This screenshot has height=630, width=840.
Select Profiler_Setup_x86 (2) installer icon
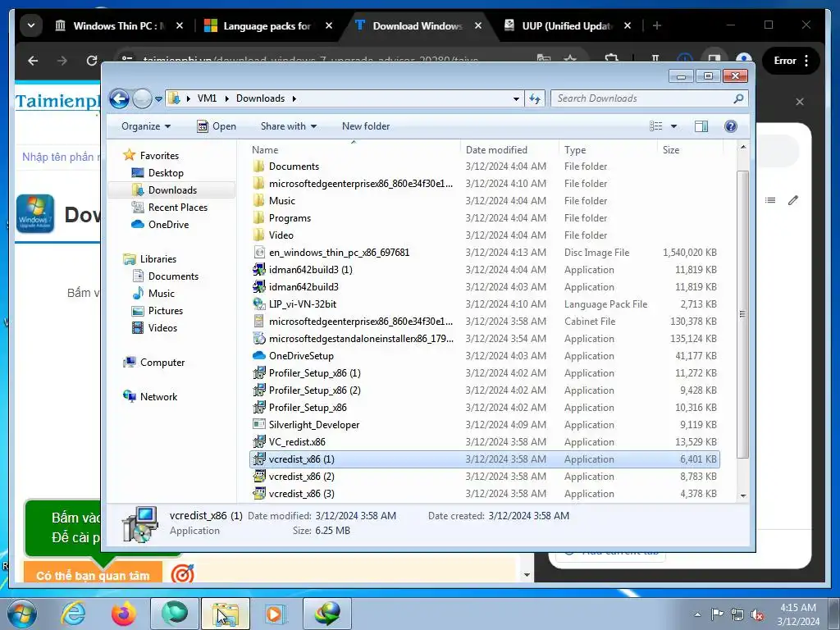[258, 390]
